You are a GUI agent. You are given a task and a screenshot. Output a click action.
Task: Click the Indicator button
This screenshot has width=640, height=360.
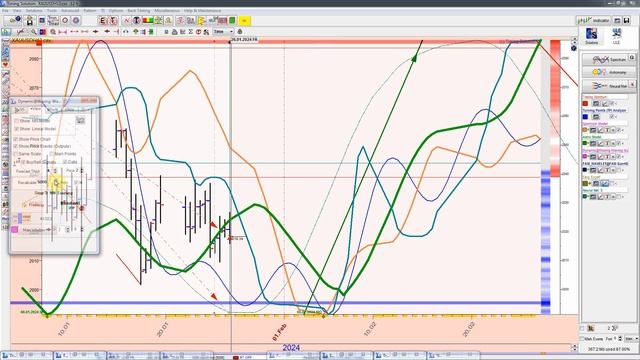[x=593, y=20]
